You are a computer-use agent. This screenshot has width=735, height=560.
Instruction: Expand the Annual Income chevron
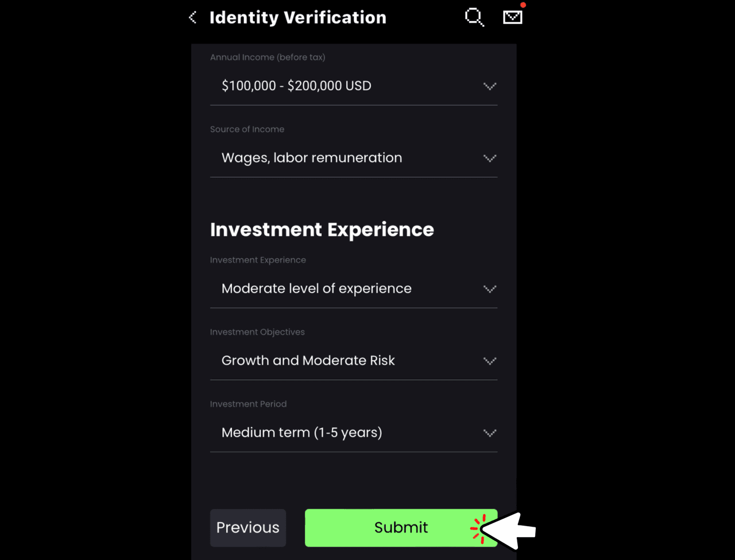coord(490,86)
